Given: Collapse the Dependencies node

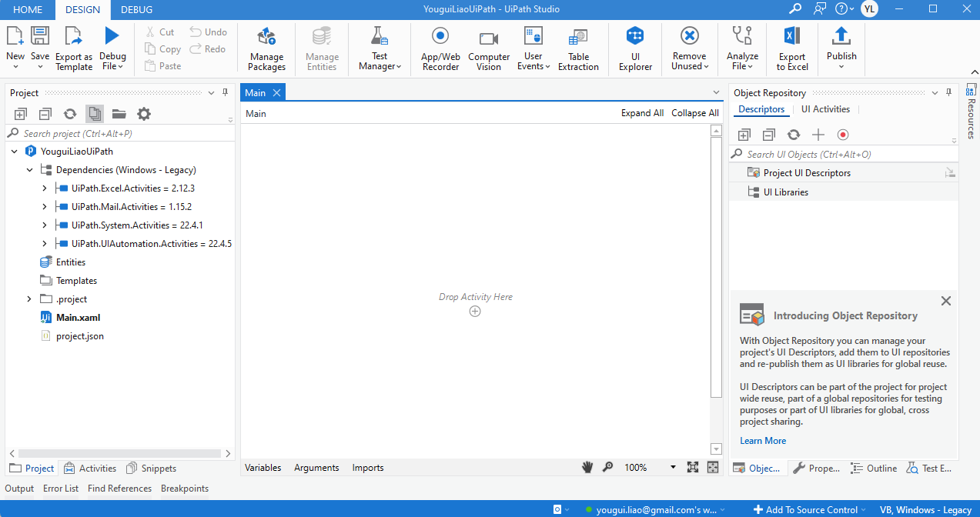Looking at the screenshot, I should click(29, 169).
